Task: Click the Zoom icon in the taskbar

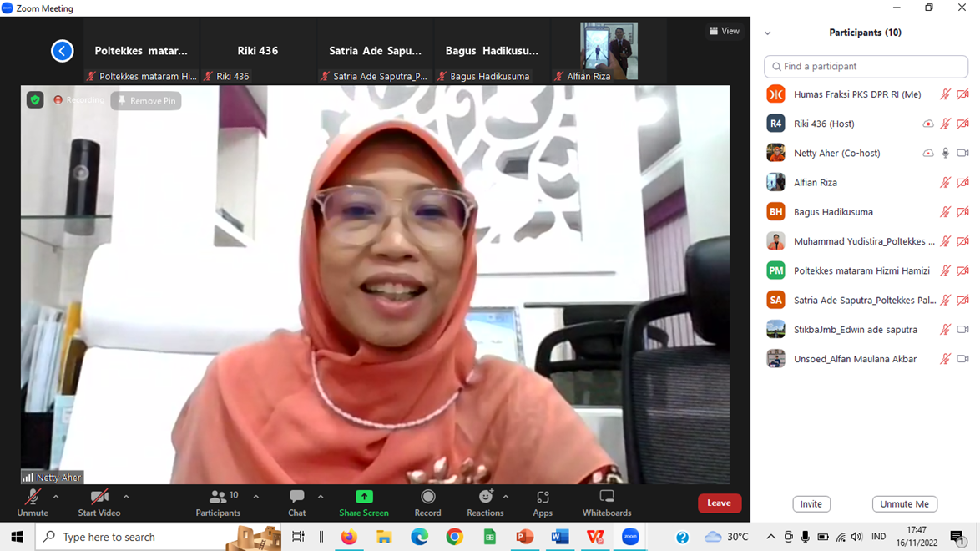Action: pos(630,538)
